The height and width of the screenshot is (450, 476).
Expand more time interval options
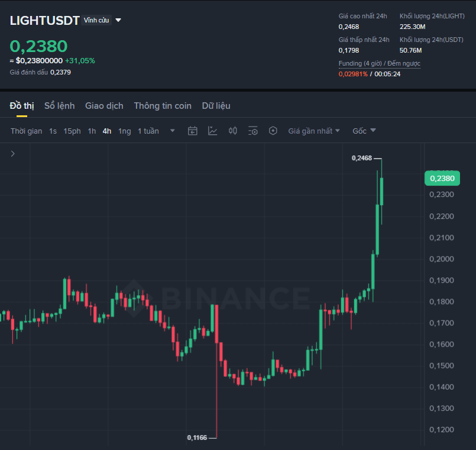click(172, 131)
